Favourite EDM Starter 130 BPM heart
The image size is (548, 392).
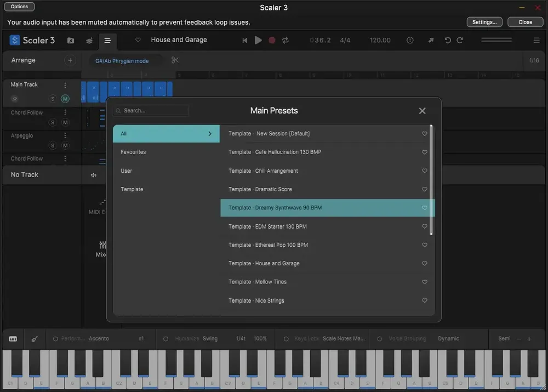[425, 226]
